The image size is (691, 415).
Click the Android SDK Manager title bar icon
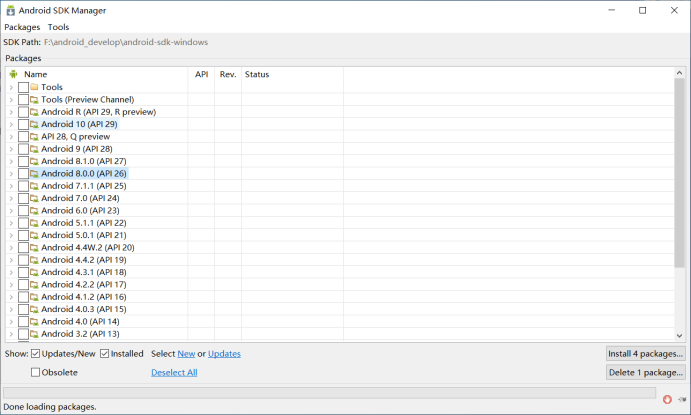pos(11,10)
